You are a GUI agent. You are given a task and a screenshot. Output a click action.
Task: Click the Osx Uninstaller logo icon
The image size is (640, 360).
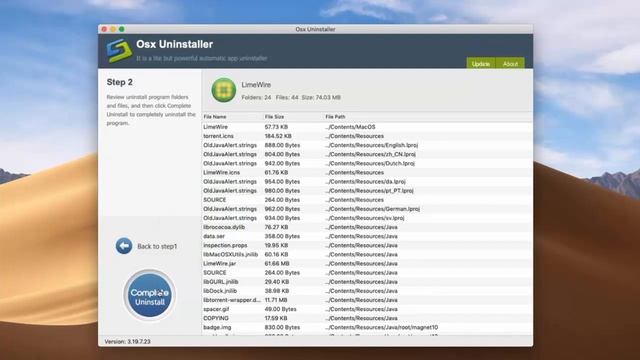pyautogui.click(x=119, y=51)
